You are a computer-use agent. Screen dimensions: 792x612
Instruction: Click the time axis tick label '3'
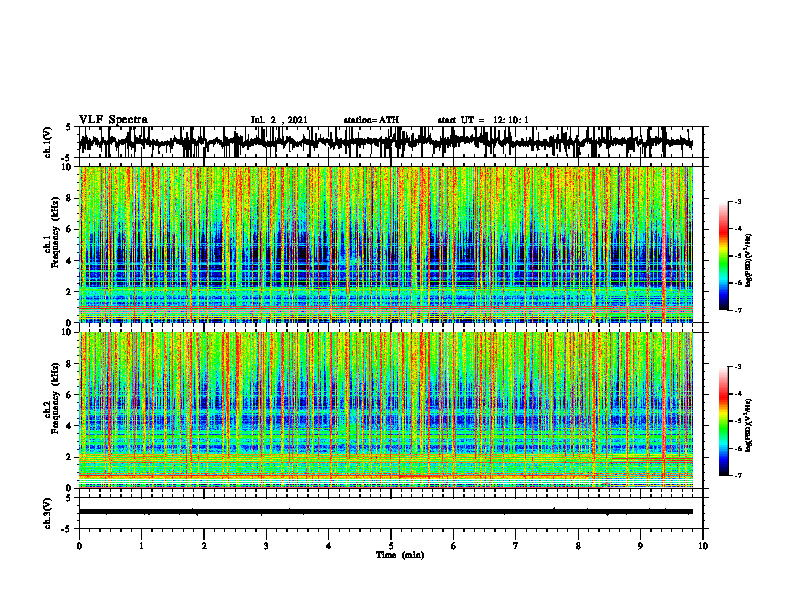click(x=266, y=546)
